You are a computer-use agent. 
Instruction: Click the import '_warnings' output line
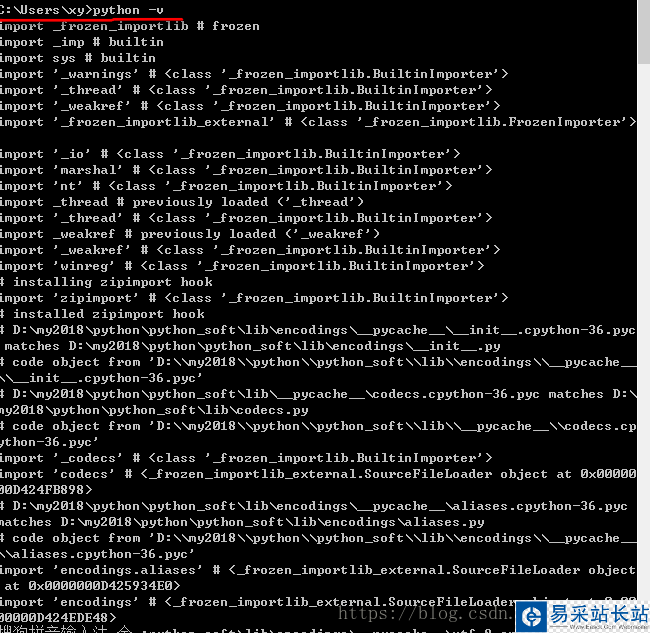pyautogui.click(x=254, y=74)
